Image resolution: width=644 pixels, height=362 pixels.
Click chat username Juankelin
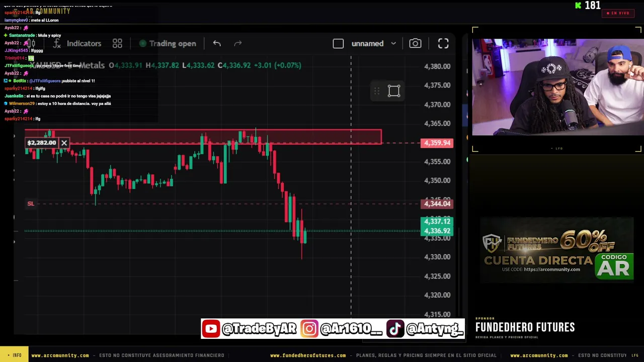tap(14, 96)
